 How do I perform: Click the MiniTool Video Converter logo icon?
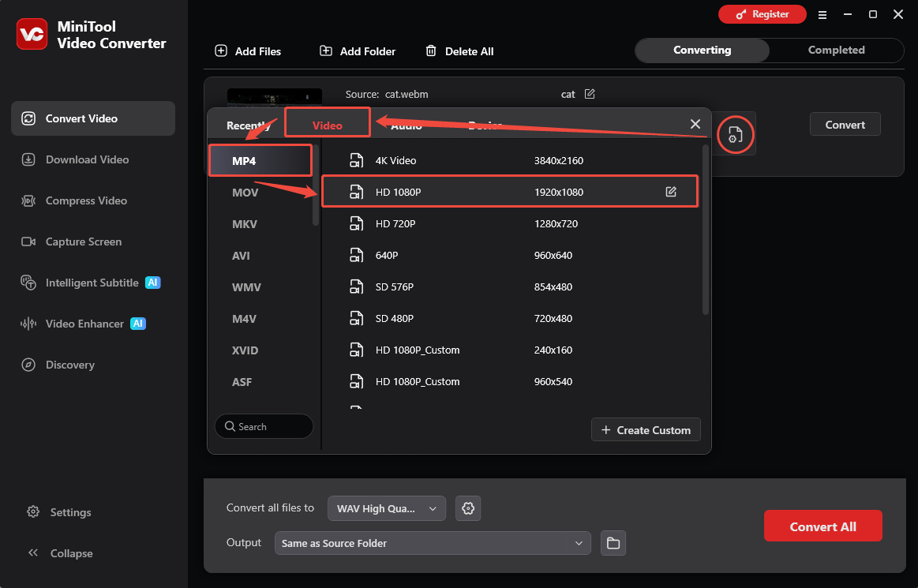tap(32, 34)
